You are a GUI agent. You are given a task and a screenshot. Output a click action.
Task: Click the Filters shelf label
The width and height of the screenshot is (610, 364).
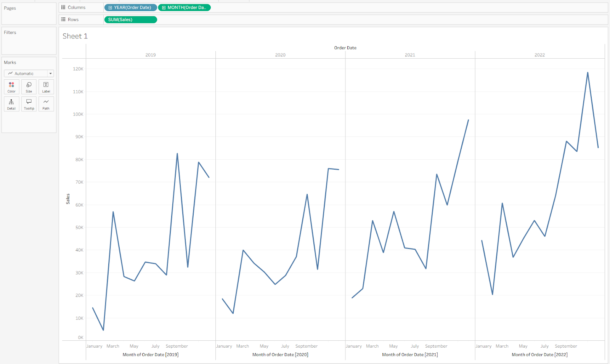coord(10,32)
